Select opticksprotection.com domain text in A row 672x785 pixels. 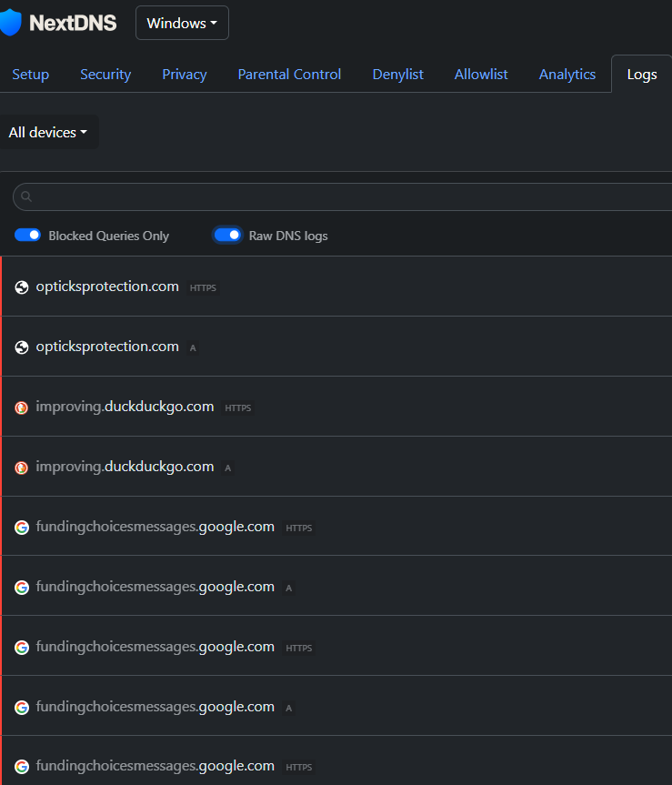(107, 347)
